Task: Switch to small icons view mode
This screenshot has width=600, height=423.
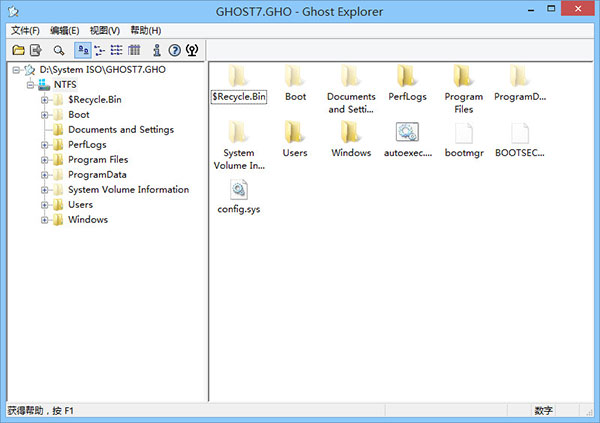Action: [x=100, y=50]
